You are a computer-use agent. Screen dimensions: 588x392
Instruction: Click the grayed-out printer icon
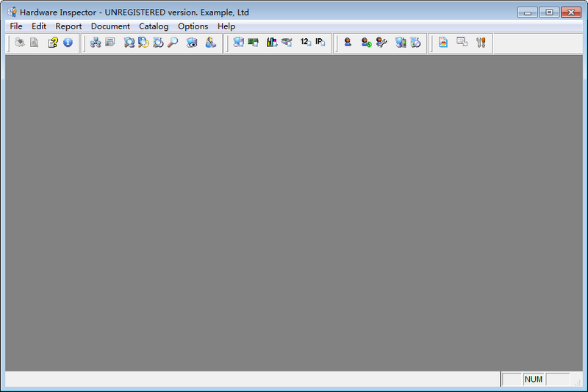[20, 43]
